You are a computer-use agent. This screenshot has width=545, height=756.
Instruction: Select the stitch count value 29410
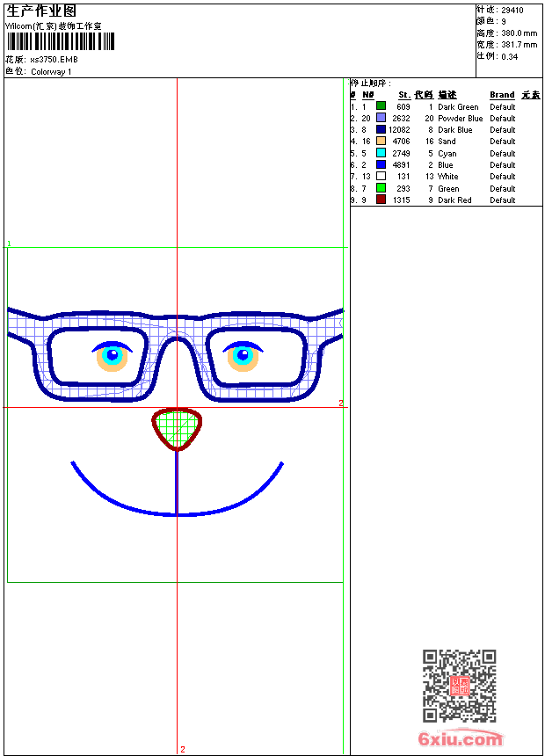tap(512, 11)
